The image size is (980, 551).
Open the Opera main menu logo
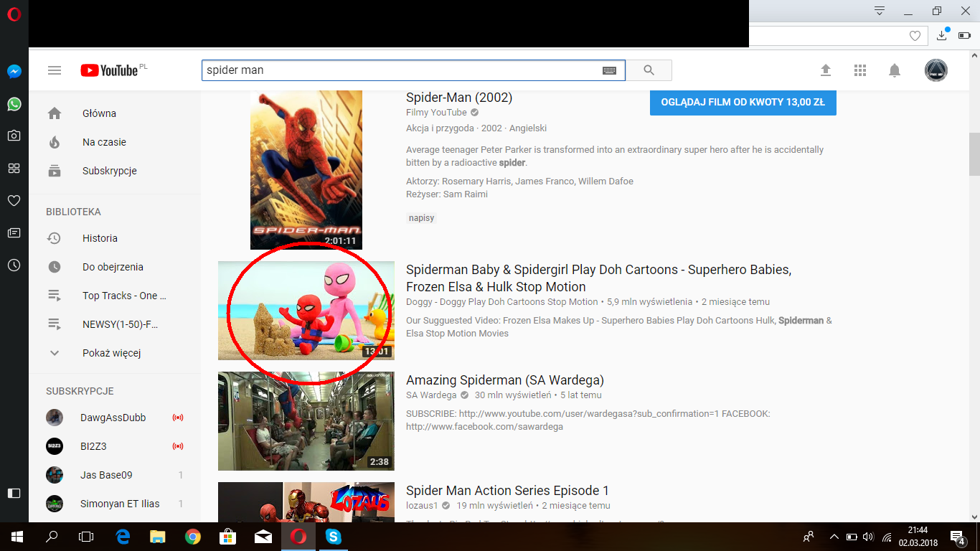[14, 14]
